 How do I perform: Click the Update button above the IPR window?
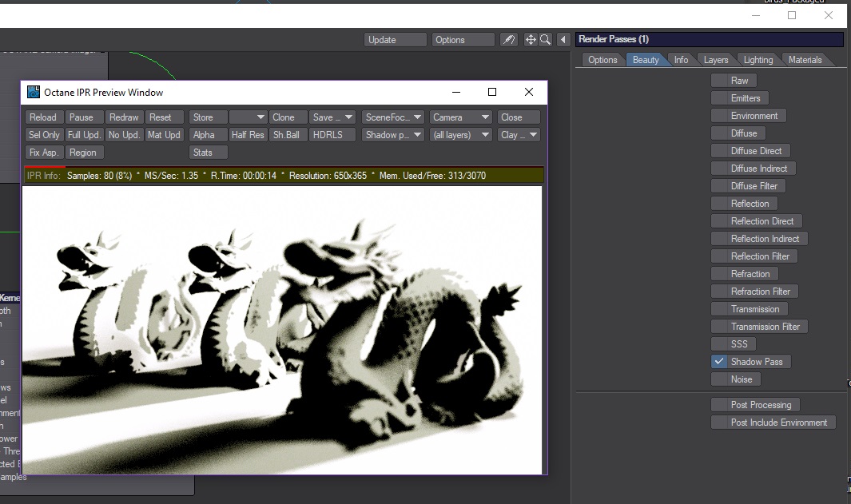[395, 40]
